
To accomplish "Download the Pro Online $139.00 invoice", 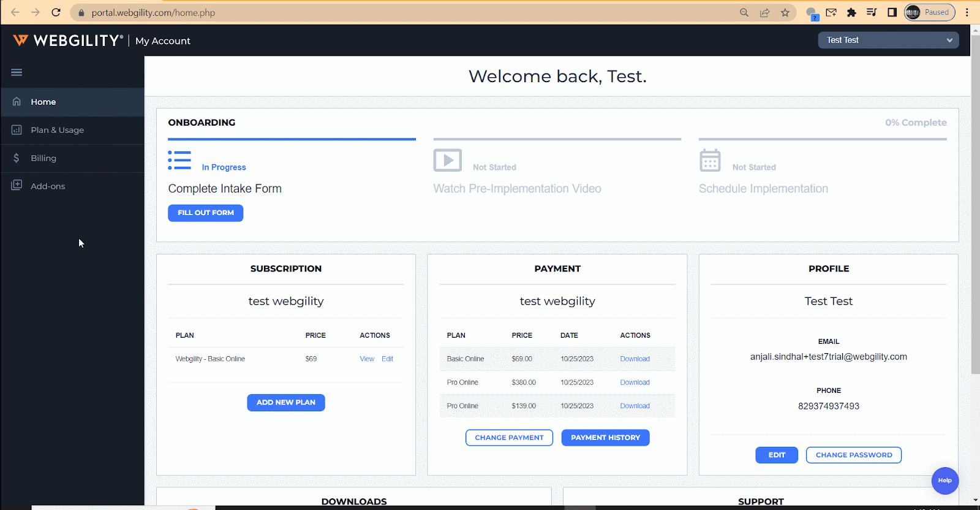I will click(x=635, y=406).
